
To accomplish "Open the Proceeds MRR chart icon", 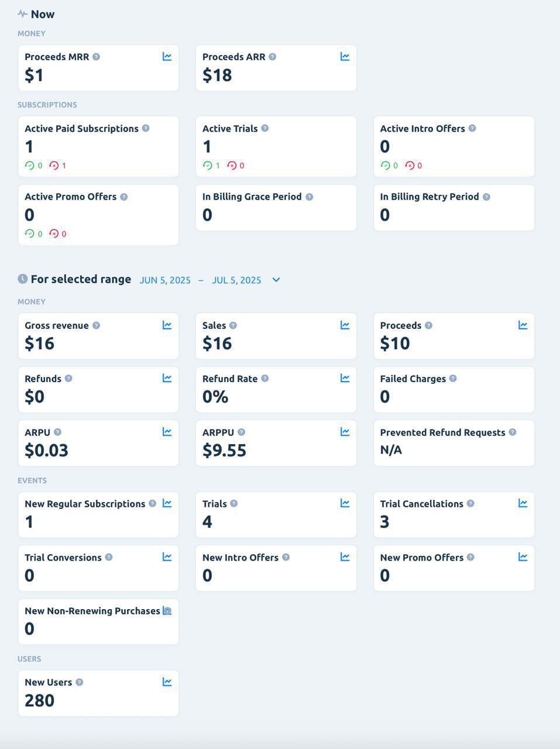I will 167,57.
